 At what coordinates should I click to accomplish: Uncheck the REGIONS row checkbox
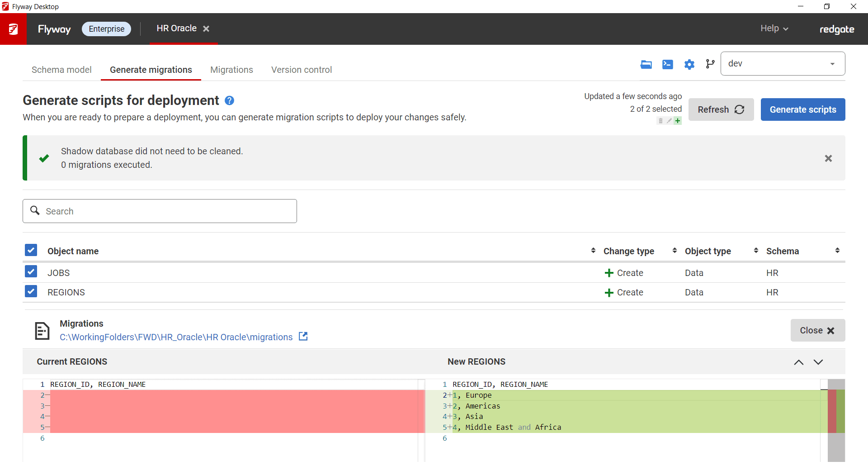[x=31, y=291]
